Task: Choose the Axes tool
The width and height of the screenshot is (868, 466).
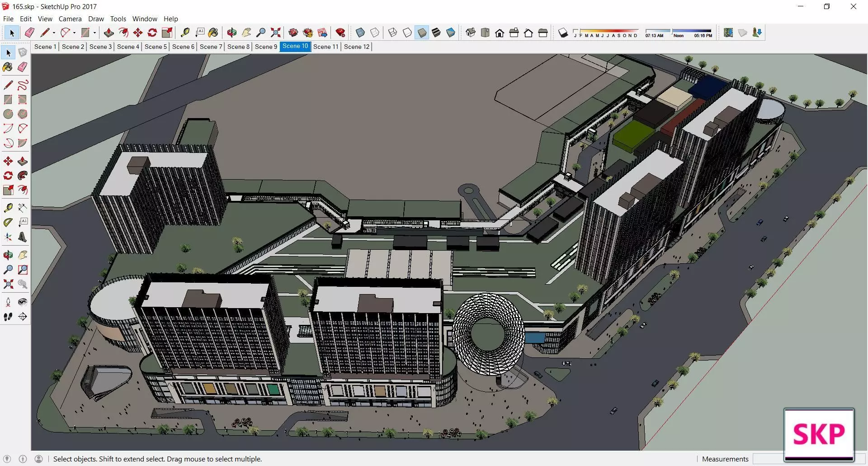Action: tap(8, 237)
